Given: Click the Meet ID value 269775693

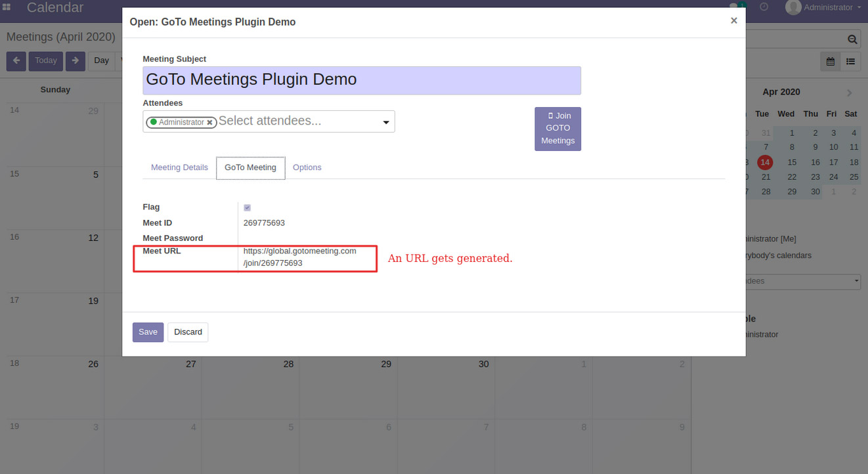Looking at the screenshot, I should [264, 223].
